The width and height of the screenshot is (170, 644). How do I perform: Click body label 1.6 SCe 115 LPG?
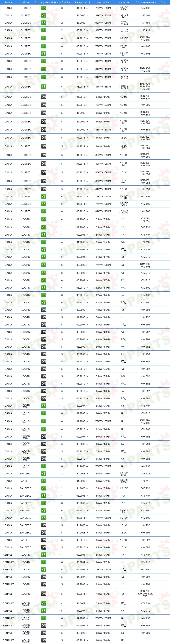(x=123, y=211)
